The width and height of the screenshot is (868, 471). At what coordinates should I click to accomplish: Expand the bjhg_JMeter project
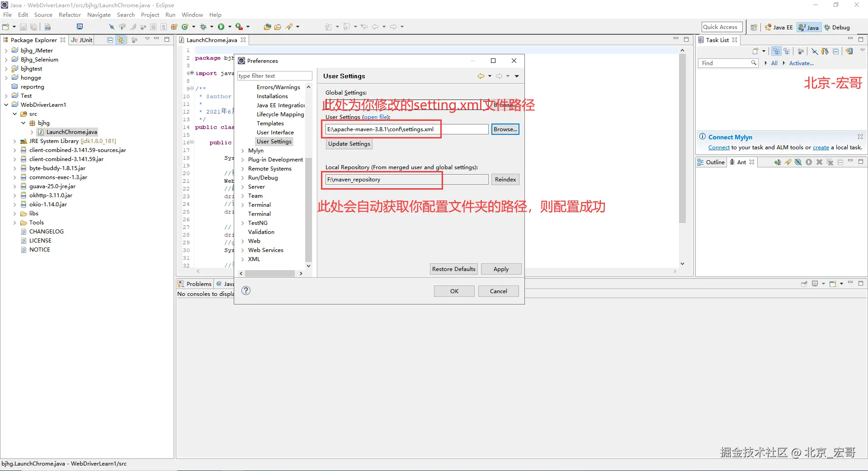tap(6, 51)
